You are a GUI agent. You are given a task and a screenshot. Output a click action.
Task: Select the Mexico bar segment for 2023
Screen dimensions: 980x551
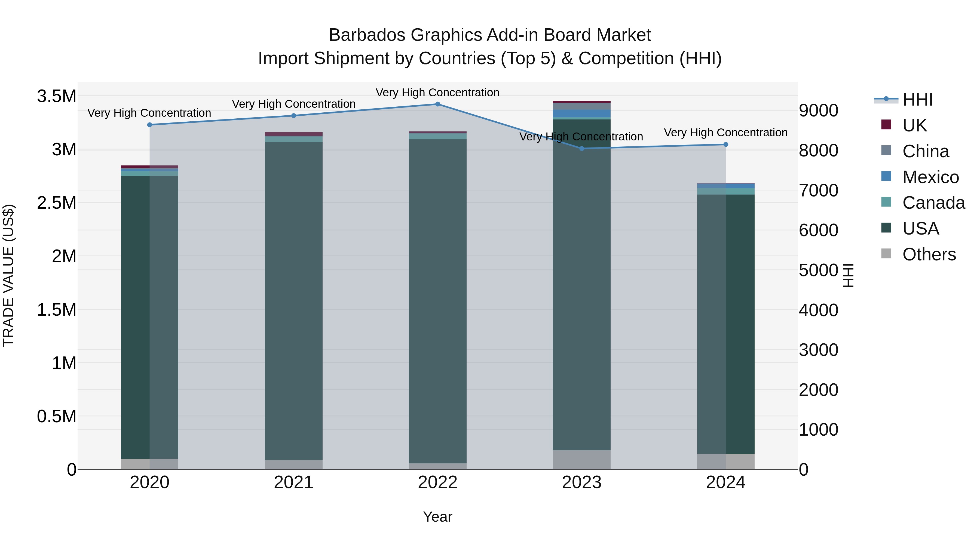(582, 114)
